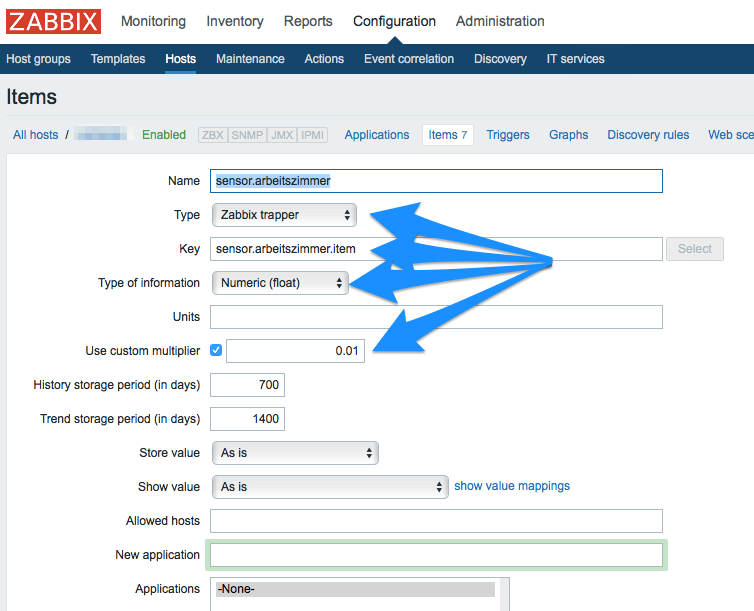The image size is (754, 611).
Task: Click the Key input field
Action: click(x=436, y=249)
